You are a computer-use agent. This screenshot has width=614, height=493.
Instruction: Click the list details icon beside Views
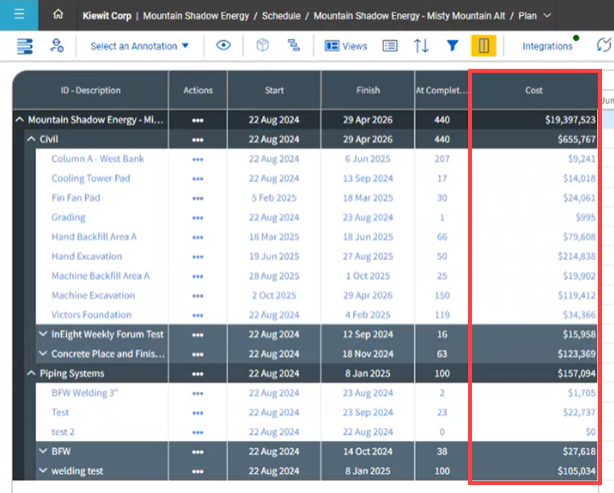[x=390, y=46]
